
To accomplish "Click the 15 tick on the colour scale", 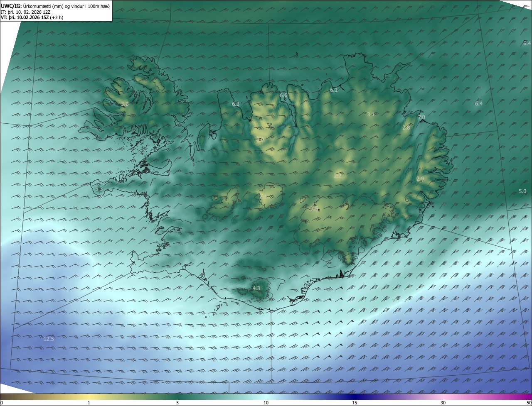I will click(355, 403).
